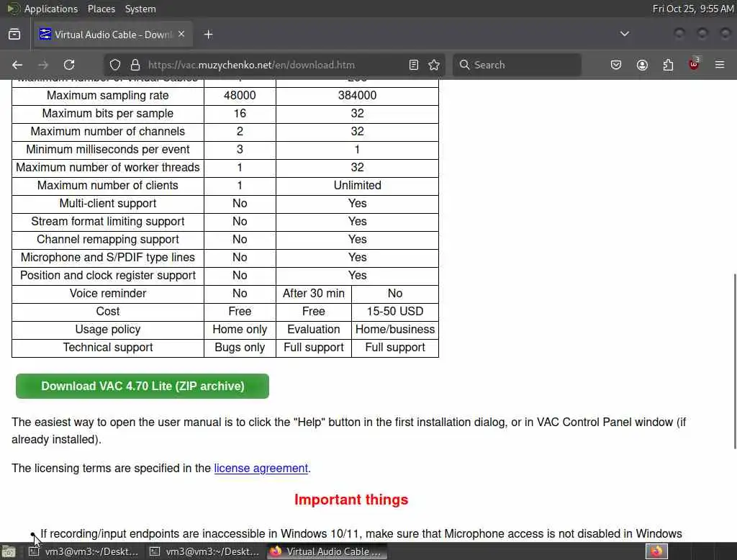Viewport: 737px width, 560px height.
Task: Click 'Microphone and S/PDIF type lines' label
Action: point(108,257)
